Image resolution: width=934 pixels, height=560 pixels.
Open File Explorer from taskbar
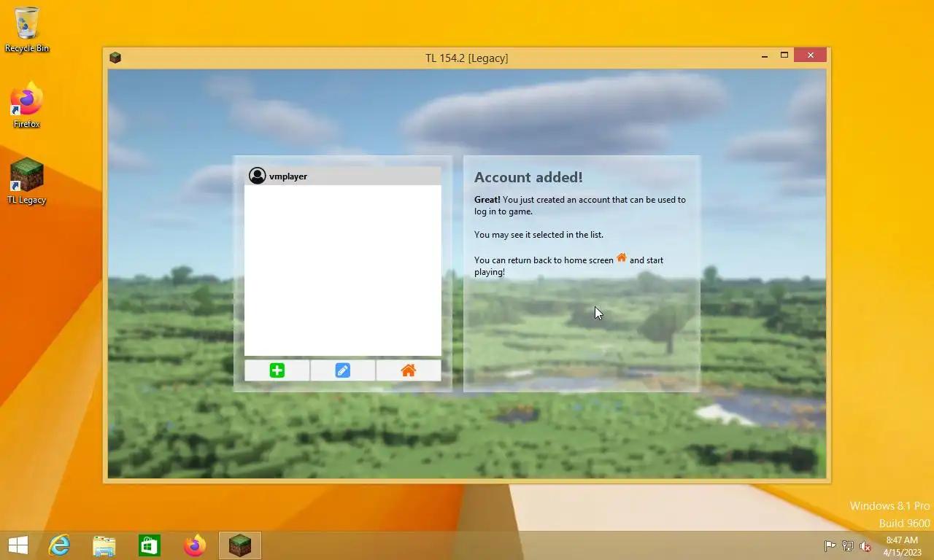point(104,545)
